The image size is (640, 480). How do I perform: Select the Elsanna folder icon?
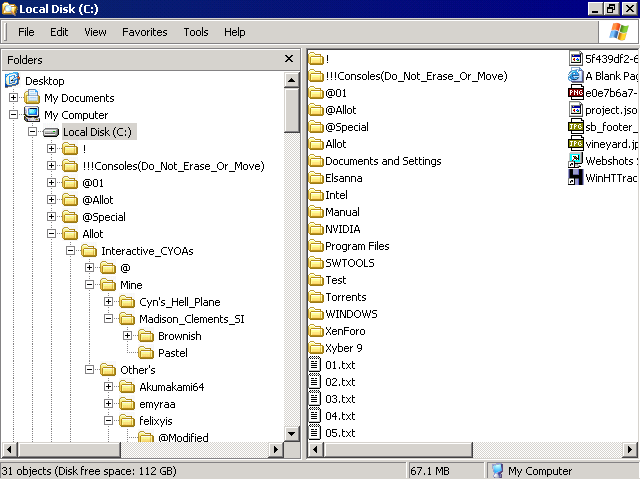316,178
